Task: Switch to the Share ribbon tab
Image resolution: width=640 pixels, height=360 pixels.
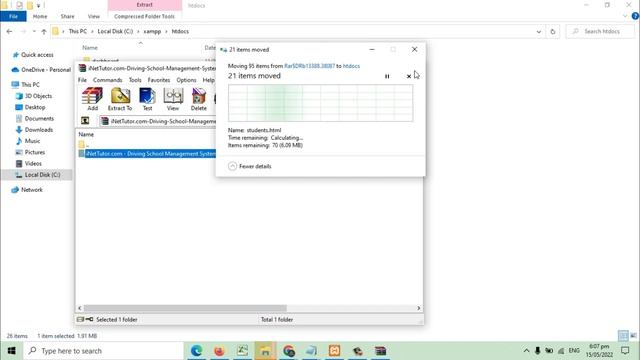Action: (67, 16)
